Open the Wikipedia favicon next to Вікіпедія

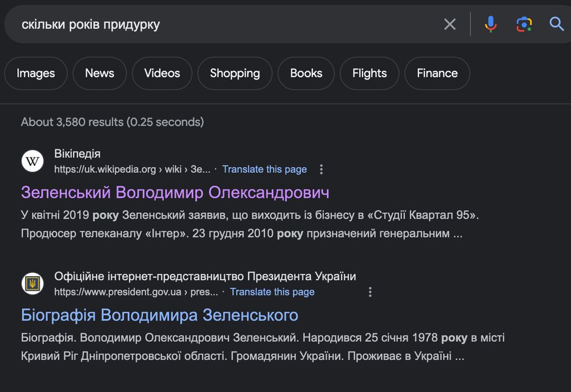tap(33, 161)
